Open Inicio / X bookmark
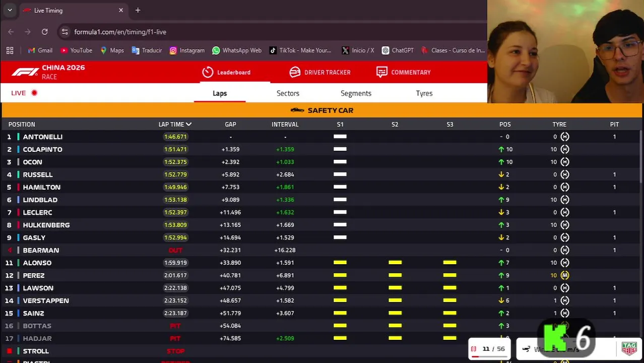The height and width of the screenshot is (363, 644). tap(358, 50)
